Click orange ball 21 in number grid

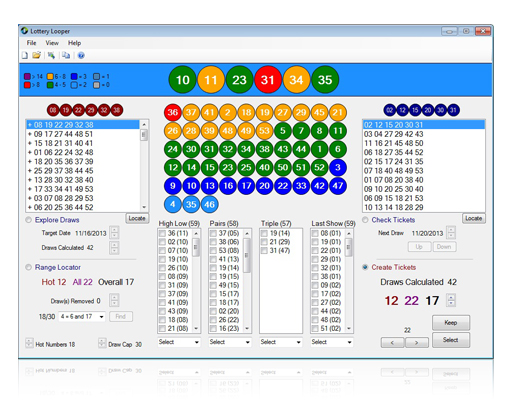(x=338, y=112)
